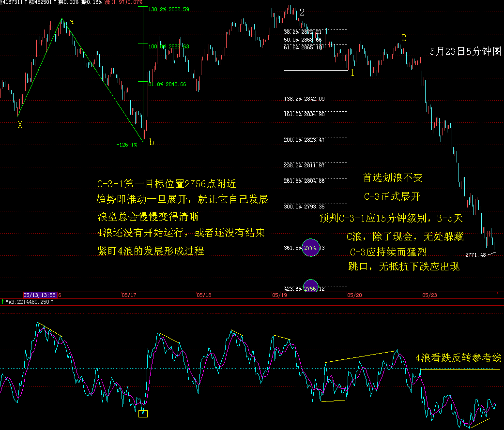Image resolution: width=504 pixels, height=430 pixels.
Task: Click the 2771.48 low price label
Action: click(475, 254)
